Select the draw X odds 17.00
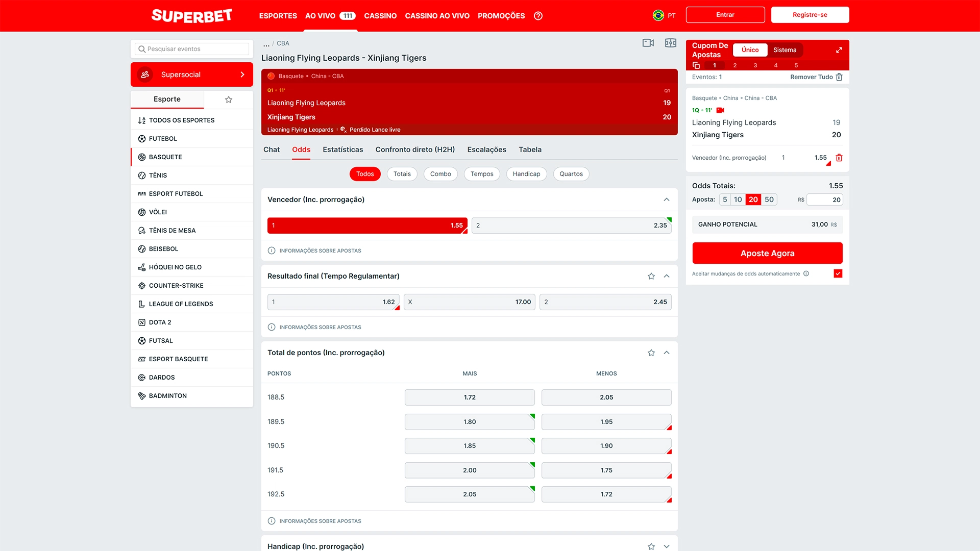Screen dimensions: 980x551 pyautogui.click(x=470, y=302)
